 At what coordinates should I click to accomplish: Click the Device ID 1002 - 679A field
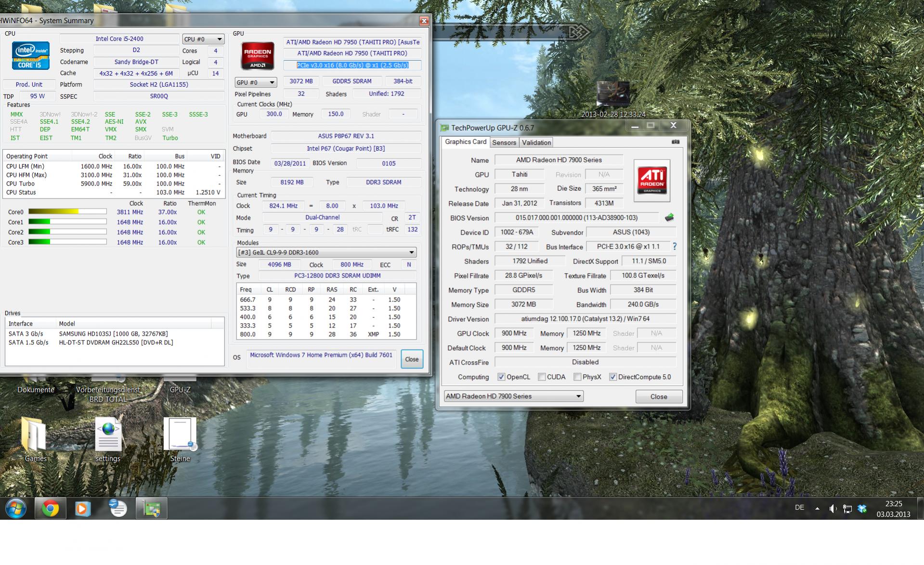point(517,232)
